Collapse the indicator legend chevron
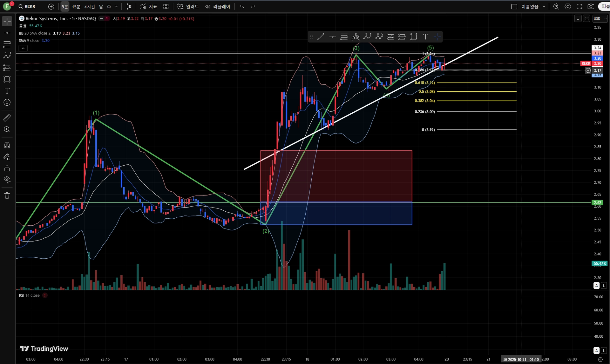Screen dimensions: 610x364 pyautogui.click(x=23, y=48)
